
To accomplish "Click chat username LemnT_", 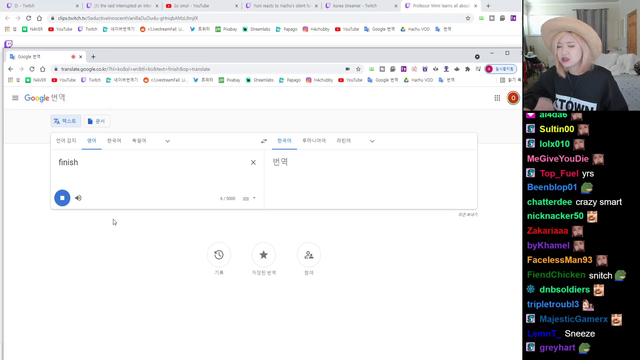I will click(x=544, y=334).
